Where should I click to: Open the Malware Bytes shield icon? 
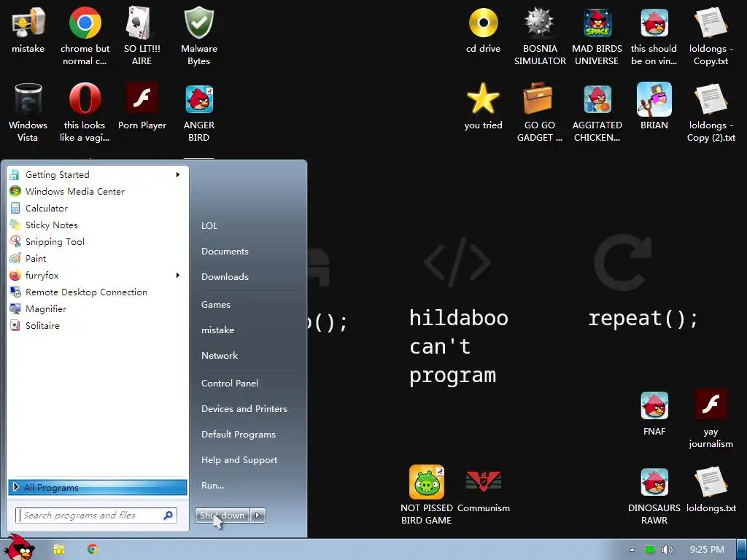click(199, 23)
